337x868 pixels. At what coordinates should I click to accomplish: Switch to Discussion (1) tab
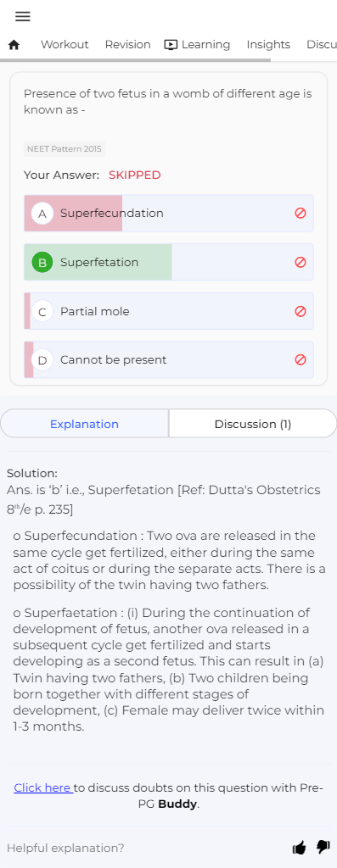tap(253, 424)
